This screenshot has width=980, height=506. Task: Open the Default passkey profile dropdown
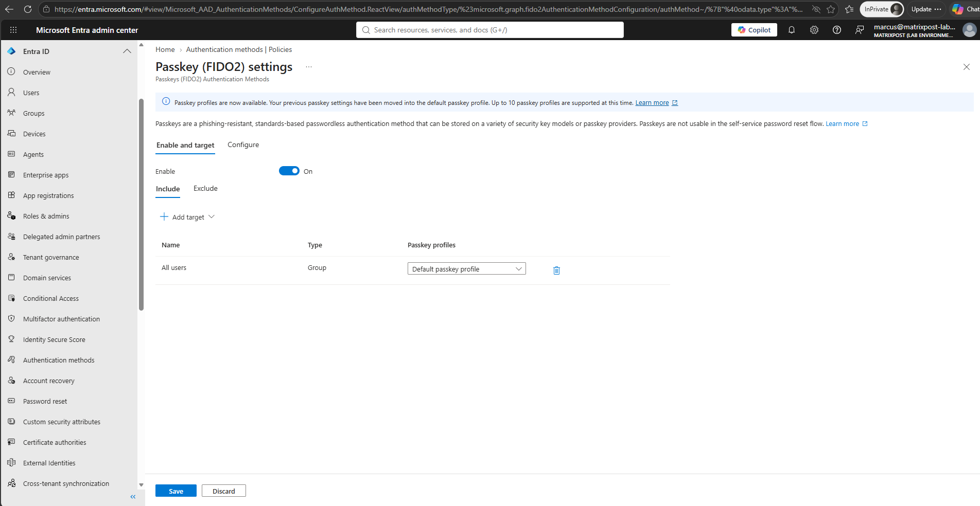(x=467, y=269)
